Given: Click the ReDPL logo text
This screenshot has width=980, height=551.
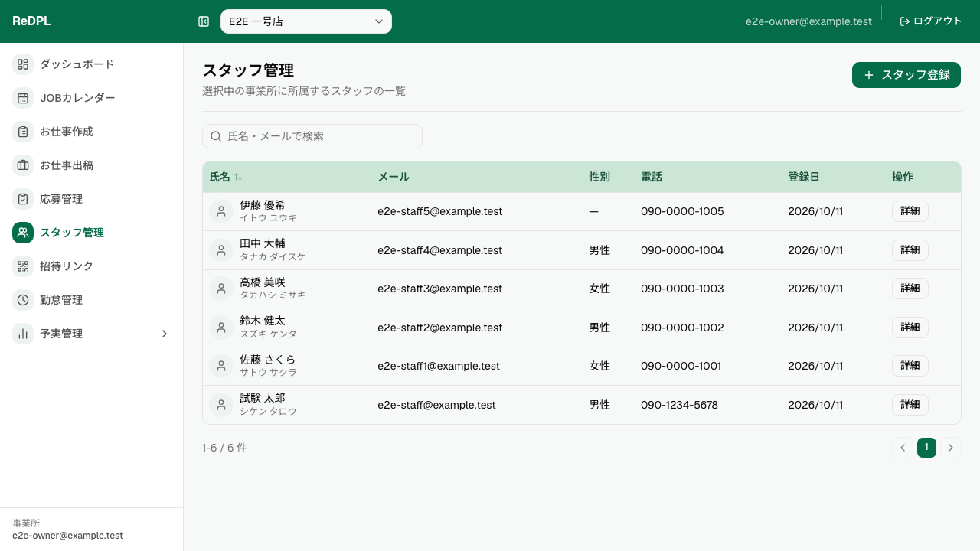Looking at the screenshot, I should [x=31, y=21].
